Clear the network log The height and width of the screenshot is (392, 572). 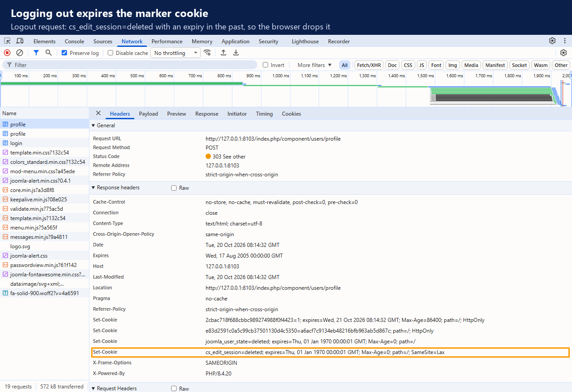click(x=20, y=53)
